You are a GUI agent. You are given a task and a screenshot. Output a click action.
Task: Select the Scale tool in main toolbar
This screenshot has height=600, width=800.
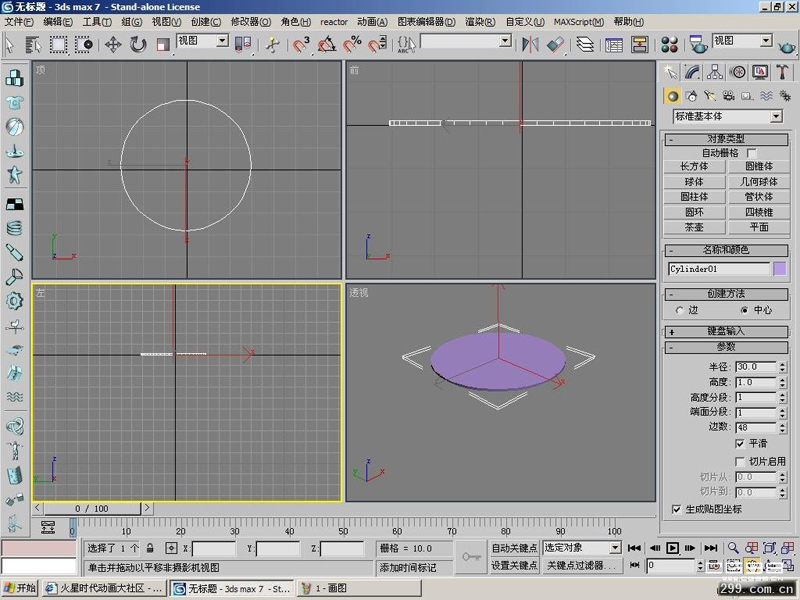pos(163,44)
